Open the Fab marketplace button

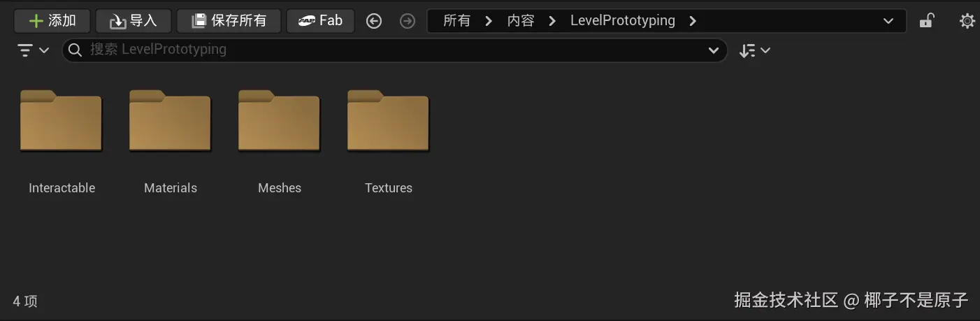point(320,21)
